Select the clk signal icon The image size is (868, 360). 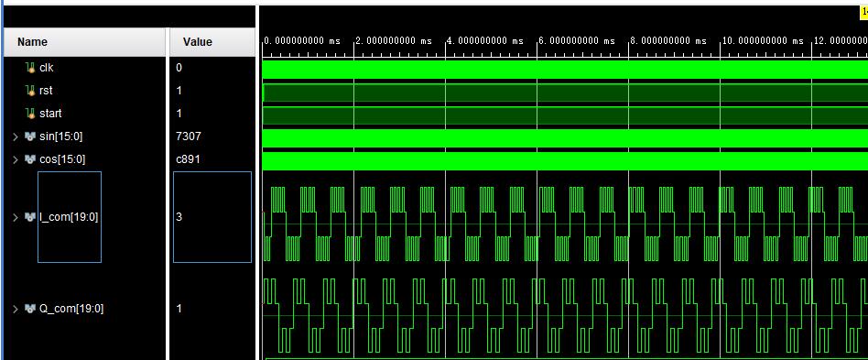pos(30,68)
